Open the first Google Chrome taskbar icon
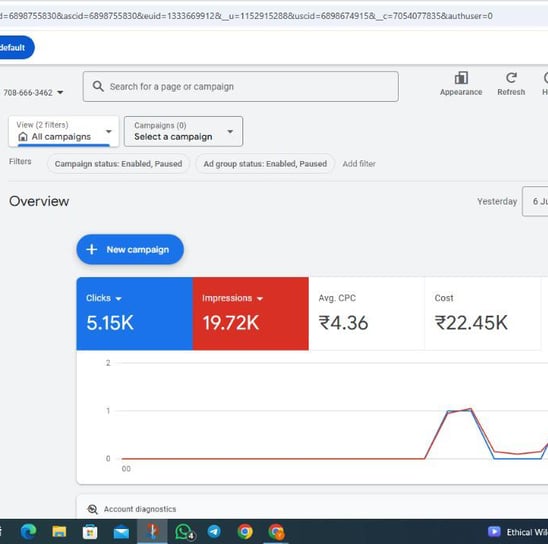The height and width of the screenshot is (544, 548). pyautogui.click(x=245, y=532)
